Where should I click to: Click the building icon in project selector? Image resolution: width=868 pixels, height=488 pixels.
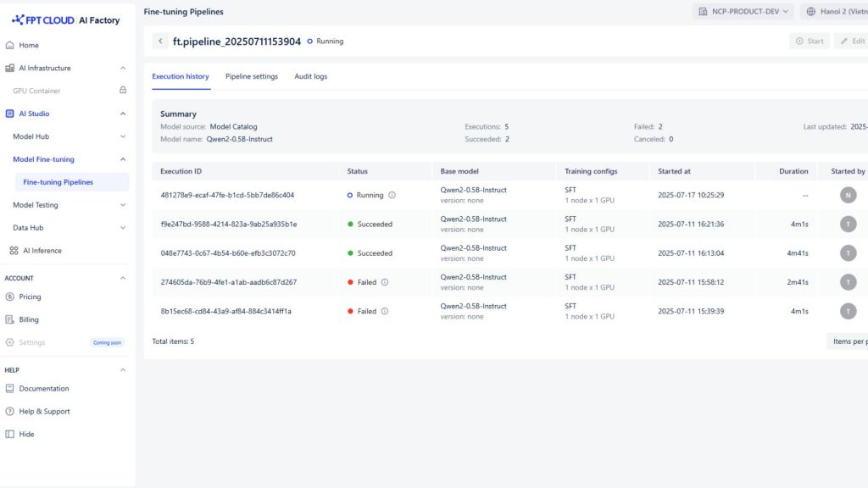pos(703,11)
